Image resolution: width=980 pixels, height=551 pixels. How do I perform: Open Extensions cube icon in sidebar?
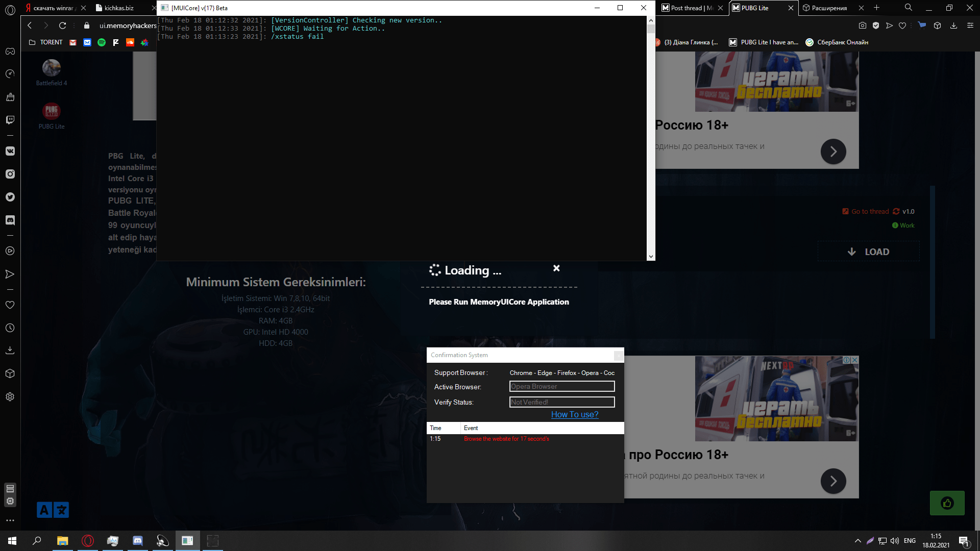click(x=10, y=373)
